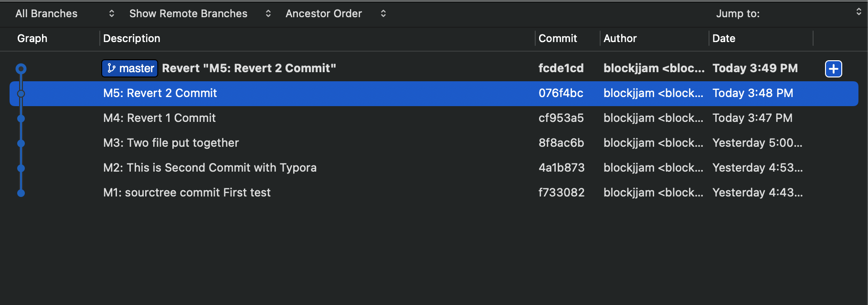The image size is (868, 305).
Task: Click the Commit column header
Action: (558, 38)
